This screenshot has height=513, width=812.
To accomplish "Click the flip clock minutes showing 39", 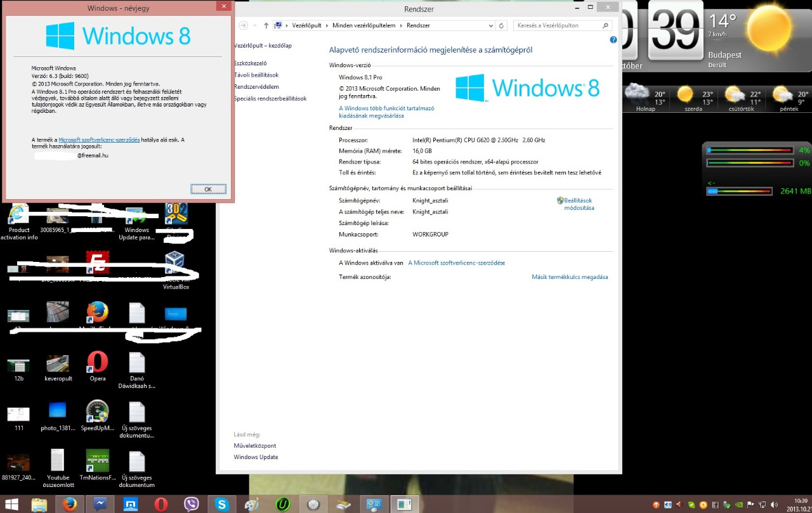I will click(x=676, y=29).
